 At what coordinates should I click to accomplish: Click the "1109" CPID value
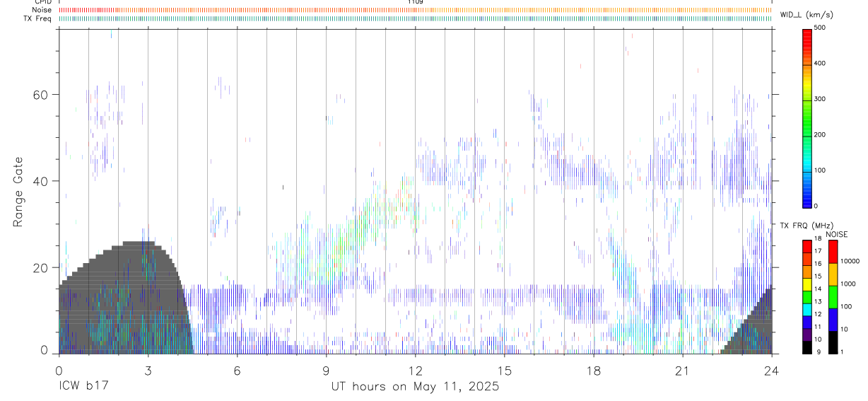[415, 2]
